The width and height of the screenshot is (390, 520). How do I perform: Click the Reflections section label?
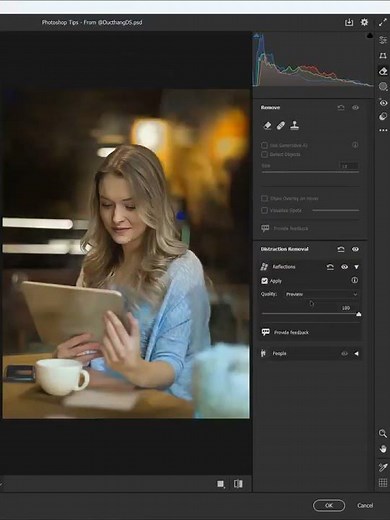click(284, 267)
